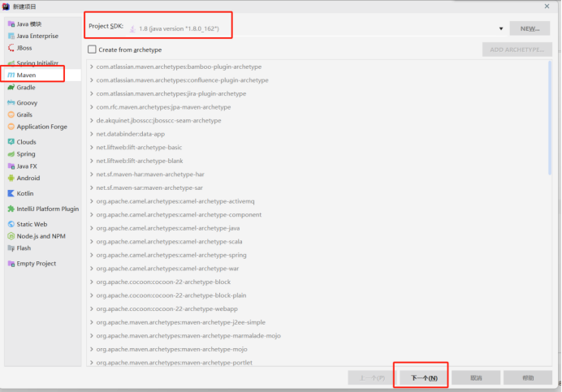Click the Kotlin icon
This screenshot has height=392, width=562.
[11, 193]
